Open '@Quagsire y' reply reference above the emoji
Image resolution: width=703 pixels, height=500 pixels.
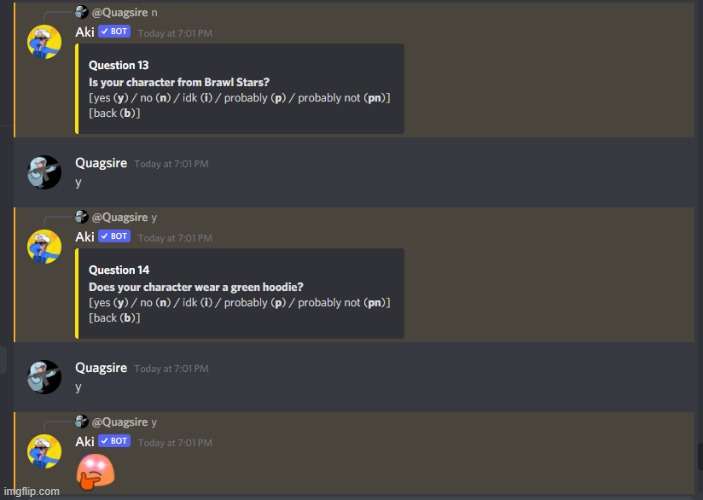(x=124, y=422)
